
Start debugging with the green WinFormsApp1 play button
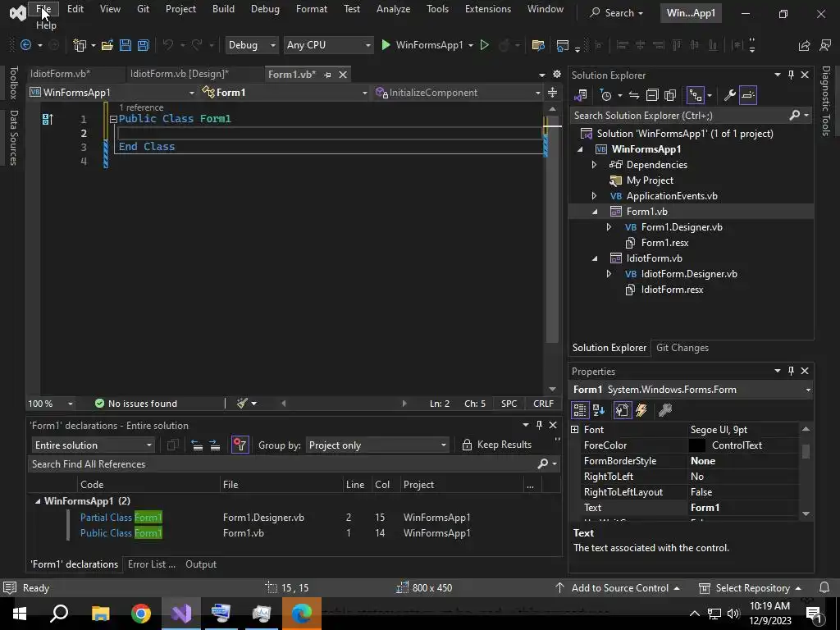[423, 46]
